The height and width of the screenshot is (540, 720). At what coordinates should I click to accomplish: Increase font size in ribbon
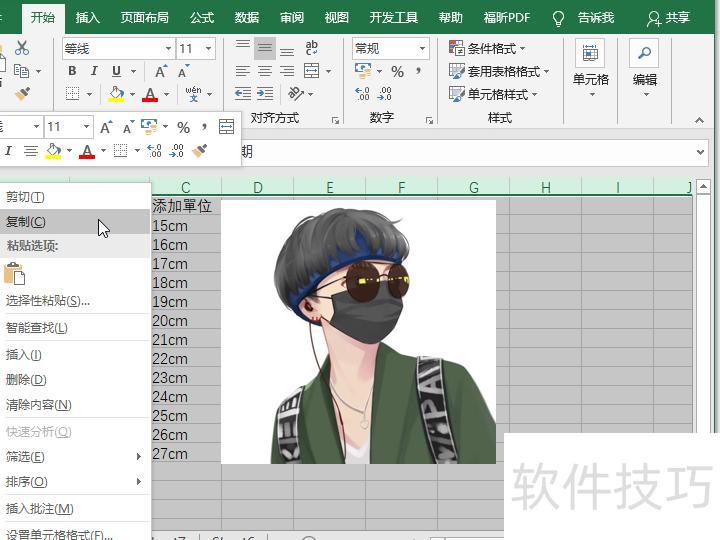pyautogui.click(x=161, y=71)
